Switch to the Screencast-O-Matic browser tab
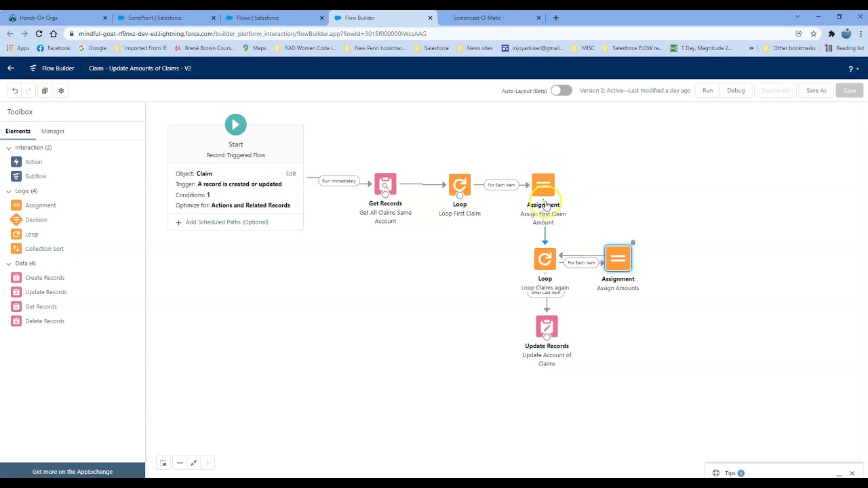 [x=492, y=18]
